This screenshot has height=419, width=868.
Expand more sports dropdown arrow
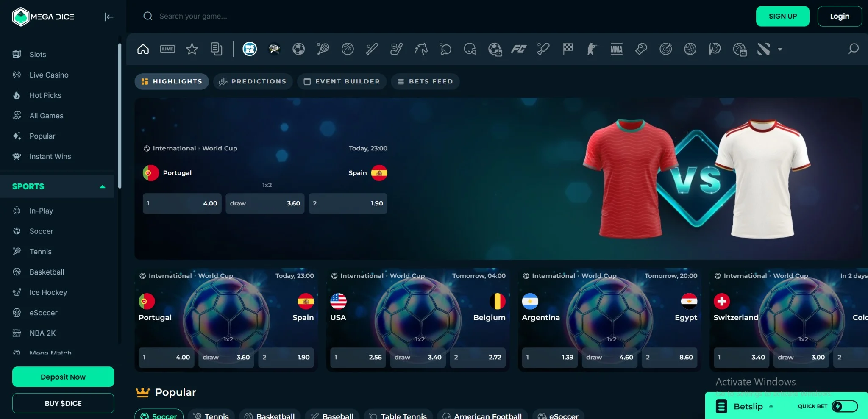click(780, 49)
